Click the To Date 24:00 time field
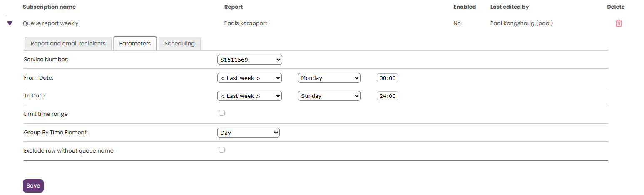 387,96
